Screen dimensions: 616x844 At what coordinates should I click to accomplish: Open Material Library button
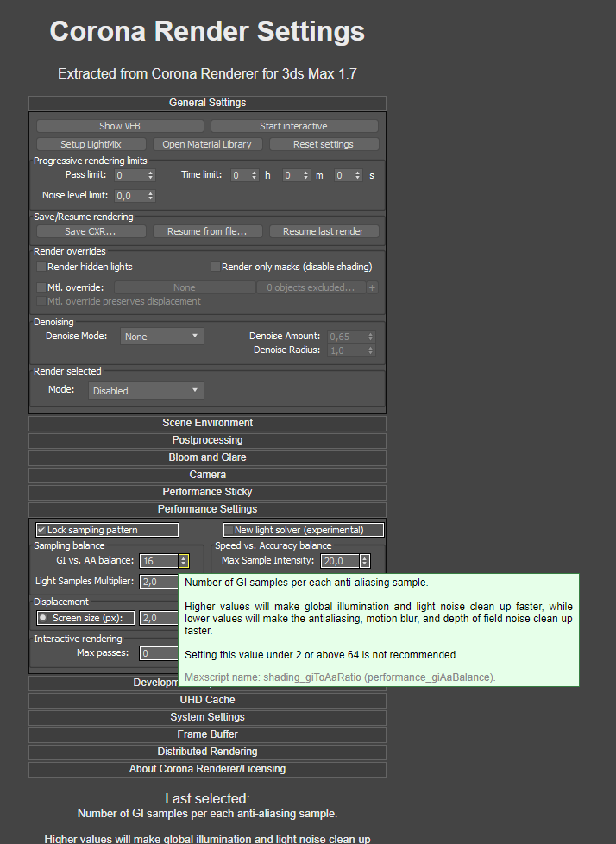(x=207, y=144)
